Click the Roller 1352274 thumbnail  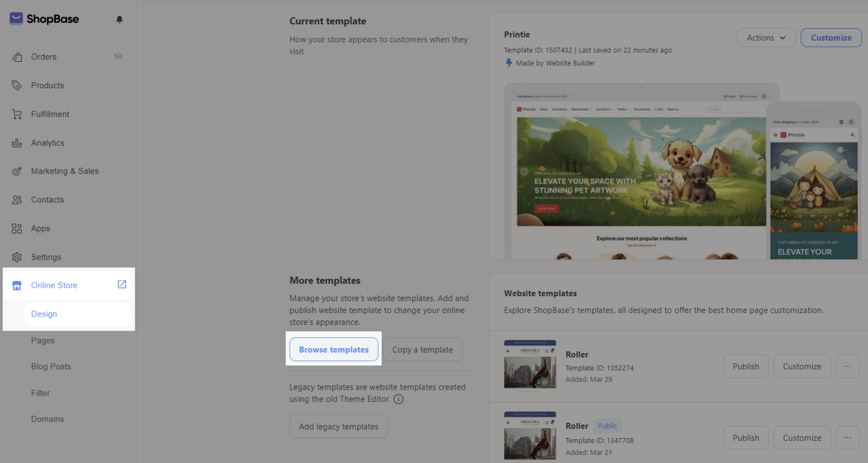(x=530, y=365)
